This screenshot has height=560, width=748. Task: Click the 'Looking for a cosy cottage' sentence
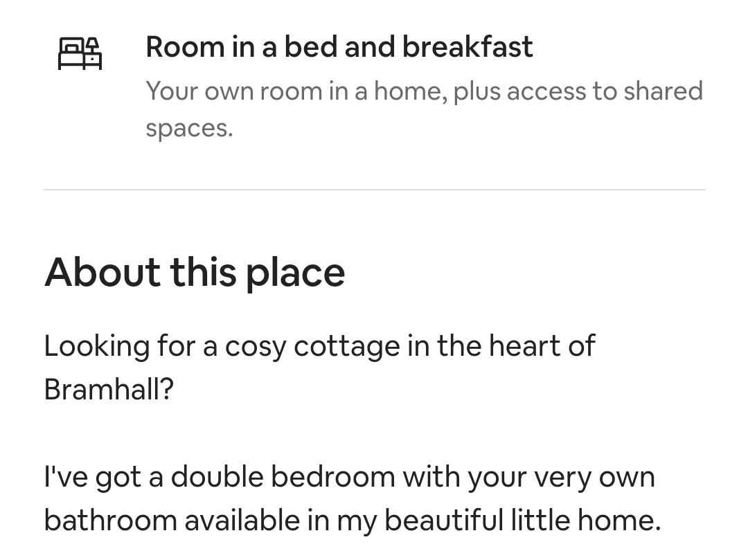[x=319, y=346]
